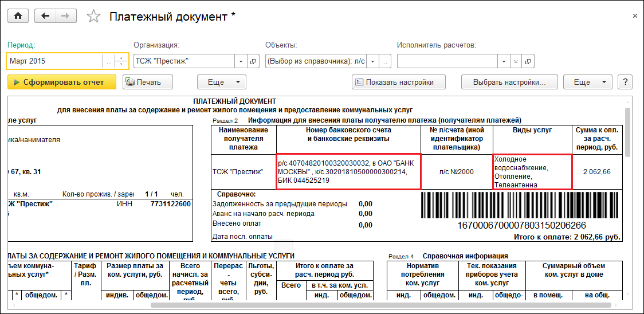Open the Период selection ellipsis button

(x=109, y=61)
